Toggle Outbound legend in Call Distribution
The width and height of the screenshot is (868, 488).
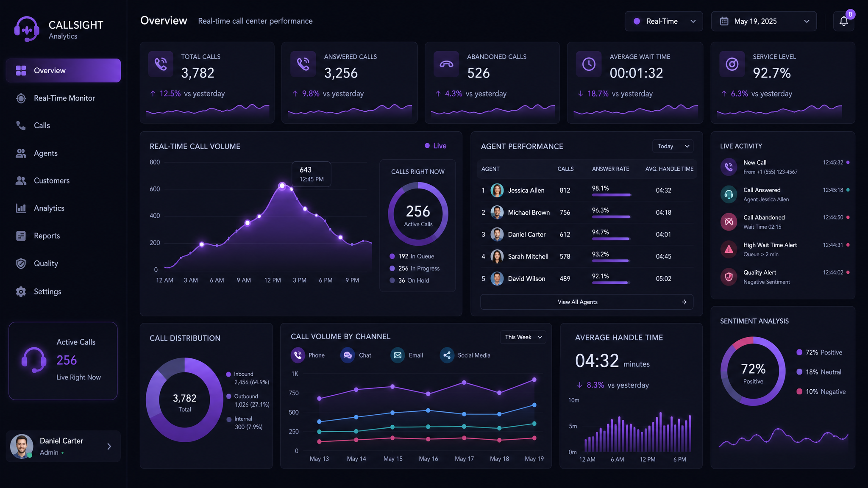click(x=248, y=400)
